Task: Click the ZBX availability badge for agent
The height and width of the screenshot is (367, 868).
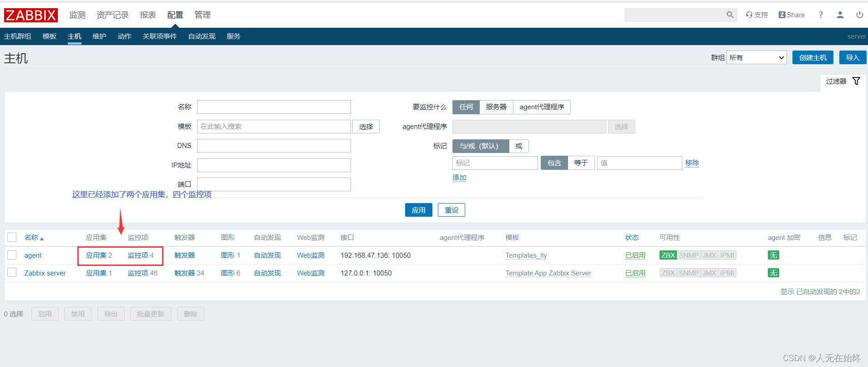Action: coord(668,255)
